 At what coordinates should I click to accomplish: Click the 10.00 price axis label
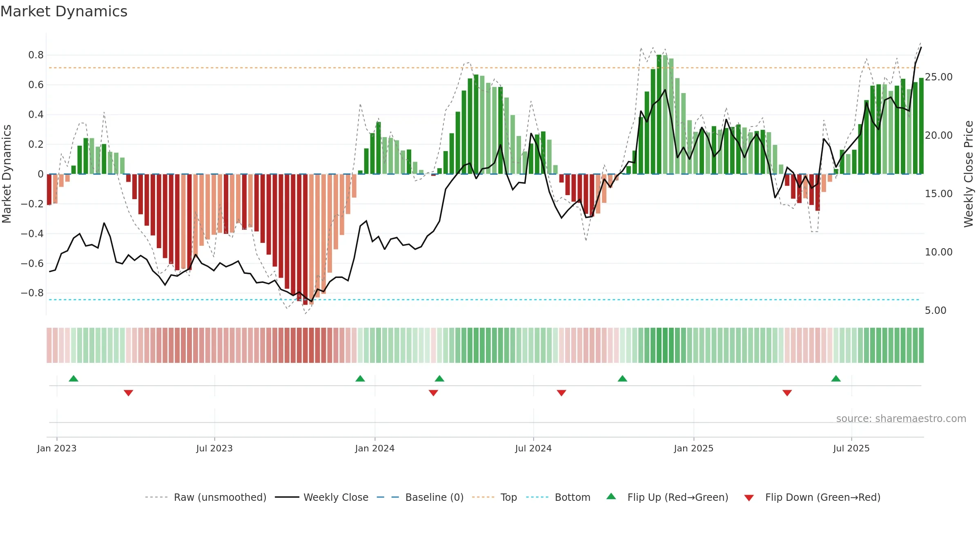tap(939, 252)
